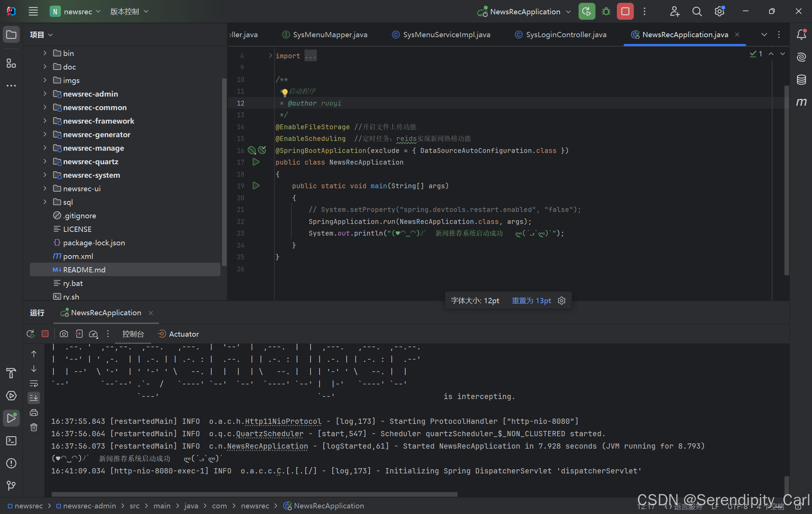The height and width of the screenshot is (514, 812).
Task: Toggle soft-wrap in the run console
Action: pyautogui.click(x=34, y=383)
